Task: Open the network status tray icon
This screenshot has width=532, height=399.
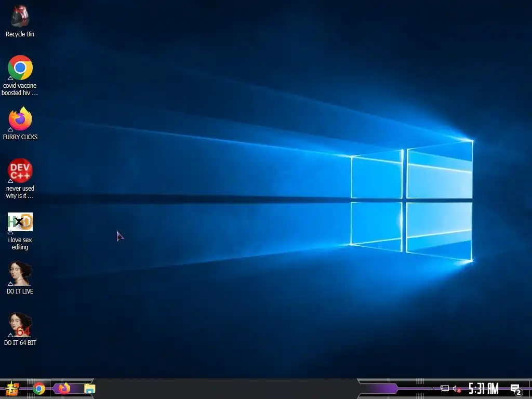Action: click(445, 389)
